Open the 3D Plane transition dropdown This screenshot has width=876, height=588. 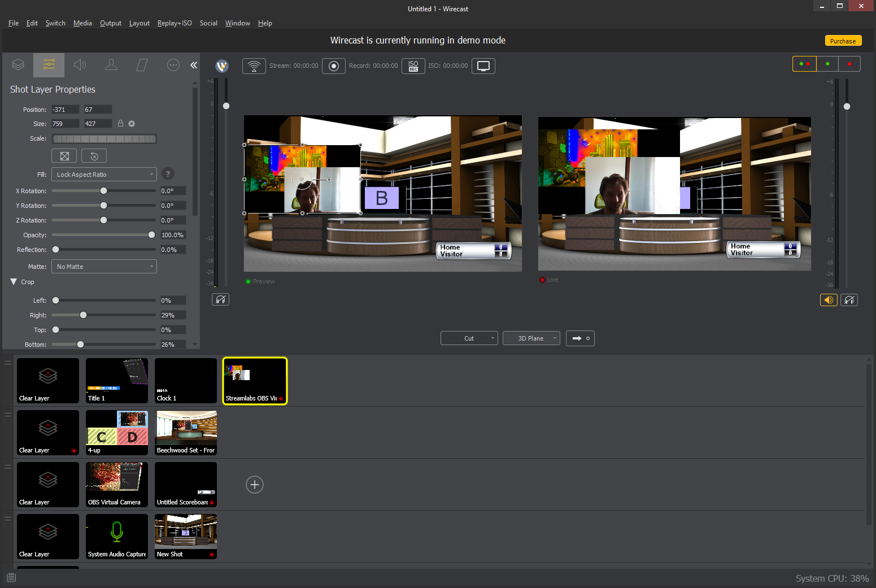pyautogui.click(x=531, y=338)
